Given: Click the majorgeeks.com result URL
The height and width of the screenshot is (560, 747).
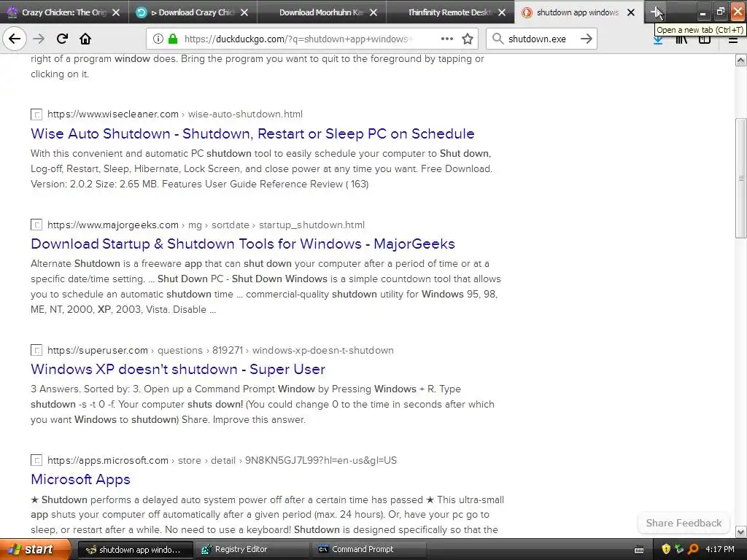Looking at the screenshot, I should [206, 225].
